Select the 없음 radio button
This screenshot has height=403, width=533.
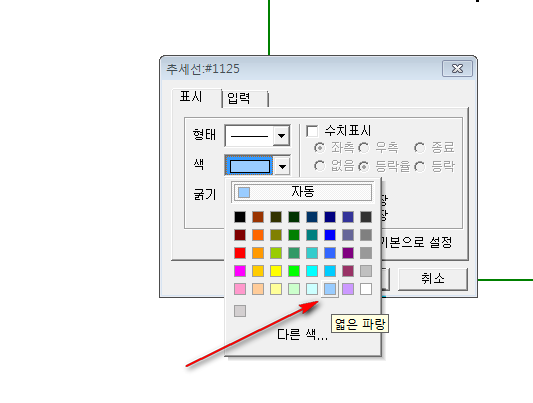coord(319,166)
